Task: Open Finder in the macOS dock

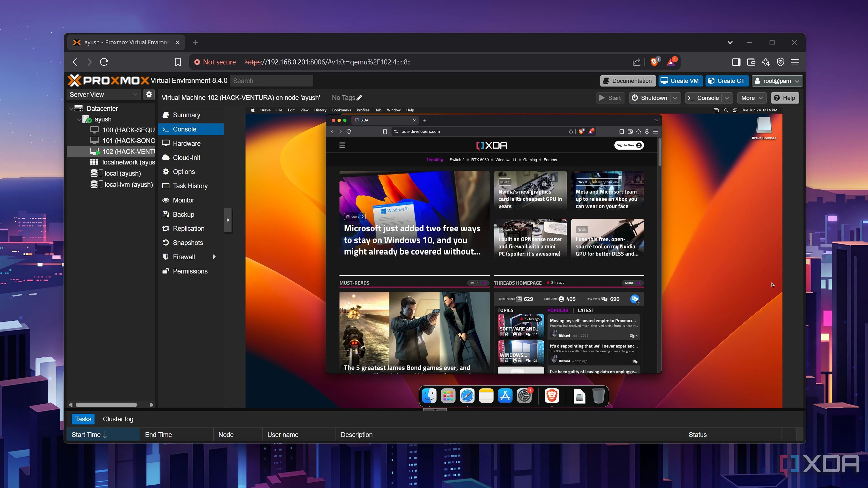Action: coord(429,396)
